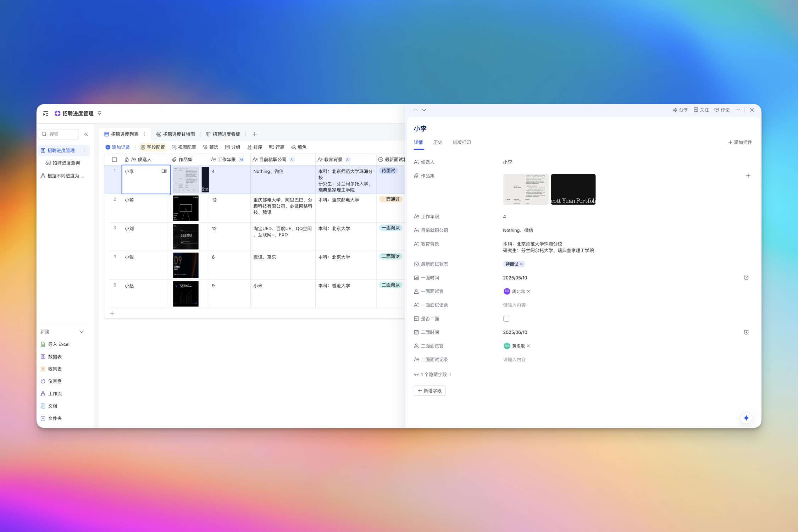Toggle the sidebar menu icon

46,113
